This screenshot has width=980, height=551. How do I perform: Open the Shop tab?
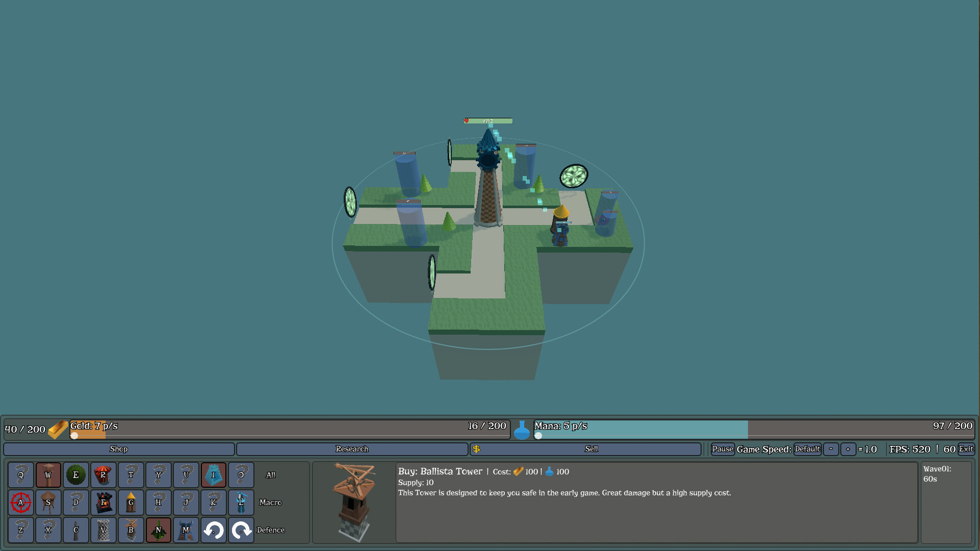click(118, 449)
